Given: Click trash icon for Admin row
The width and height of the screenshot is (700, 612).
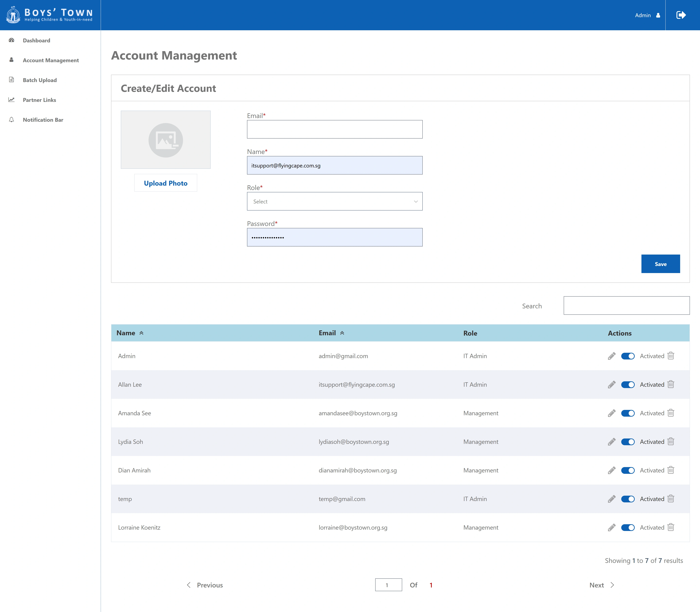Looking at the screenshot, I should click(x=671, y=356).
